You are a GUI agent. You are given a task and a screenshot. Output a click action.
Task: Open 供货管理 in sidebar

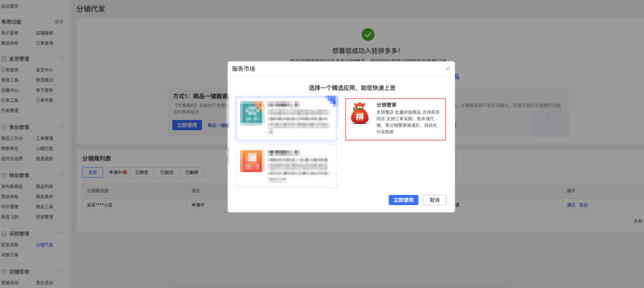coord(44,217)
